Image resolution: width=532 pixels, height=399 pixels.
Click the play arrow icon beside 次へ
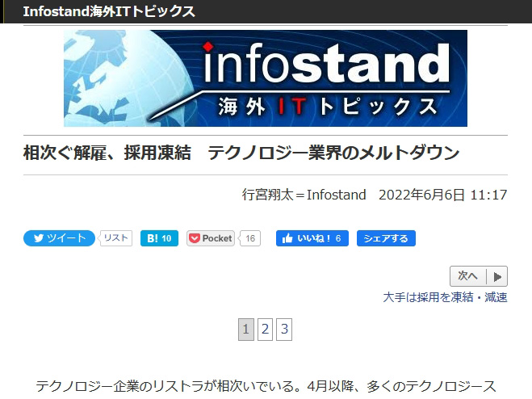[x=497, y=277]
